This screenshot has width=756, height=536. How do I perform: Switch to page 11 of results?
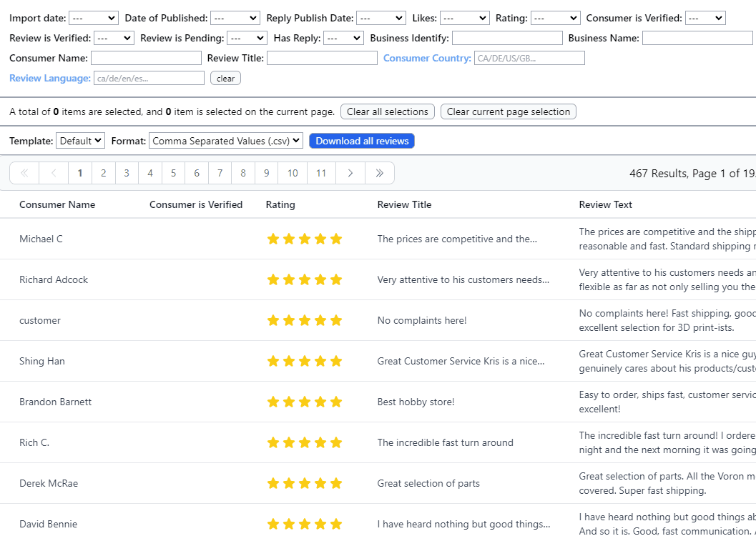(x=321, y=173)
